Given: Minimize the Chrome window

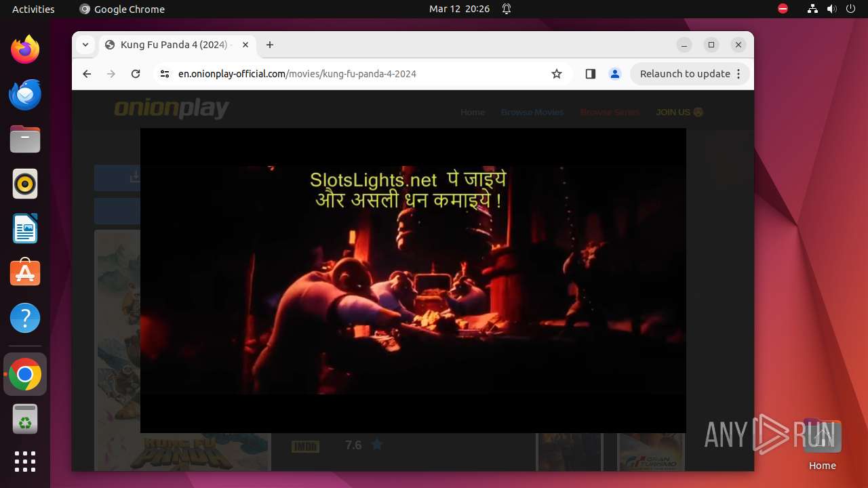Looking at the screenshot, I should coord(684,45).
